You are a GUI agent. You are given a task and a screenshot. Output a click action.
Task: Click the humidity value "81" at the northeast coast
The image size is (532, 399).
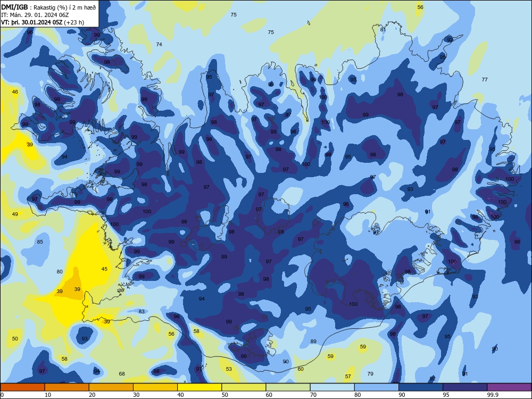(x=383, y=29)
